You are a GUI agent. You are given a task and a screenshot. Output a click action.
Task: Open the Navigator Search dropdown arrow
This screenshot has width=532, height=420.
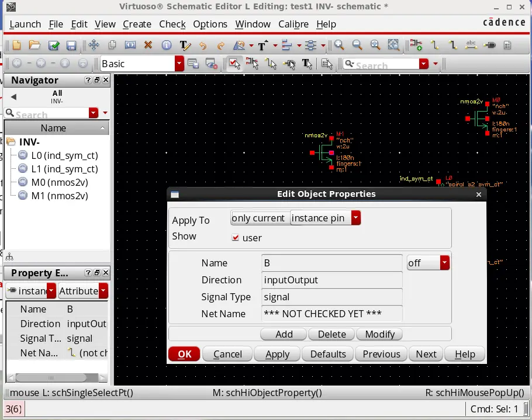pyautogui.click(x=94, y=113)
